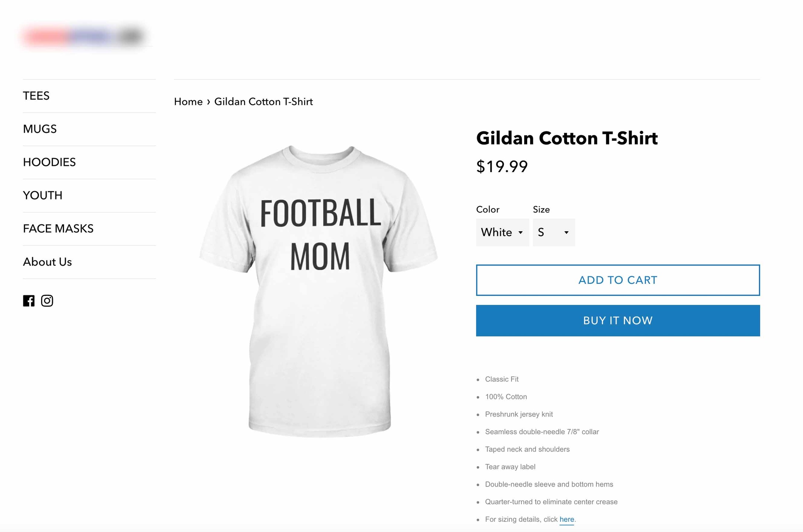Click the Gildan Cotton T-Shirt product title
Screen dimensions: 803x532
(x=567, y=138)
